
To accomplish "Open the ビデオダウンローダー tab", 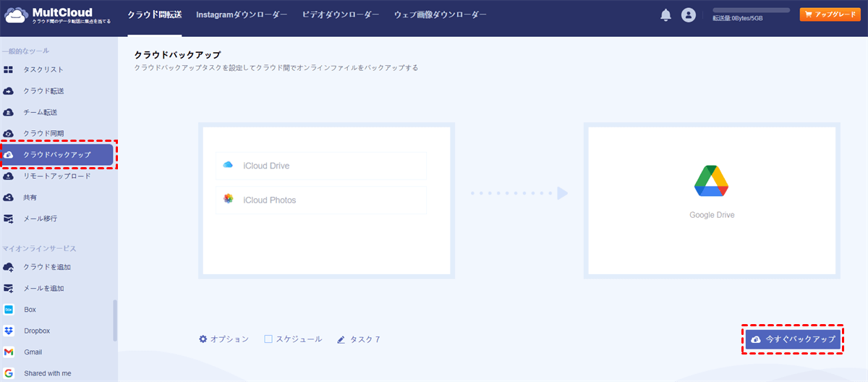I will [x=341, y=14].
